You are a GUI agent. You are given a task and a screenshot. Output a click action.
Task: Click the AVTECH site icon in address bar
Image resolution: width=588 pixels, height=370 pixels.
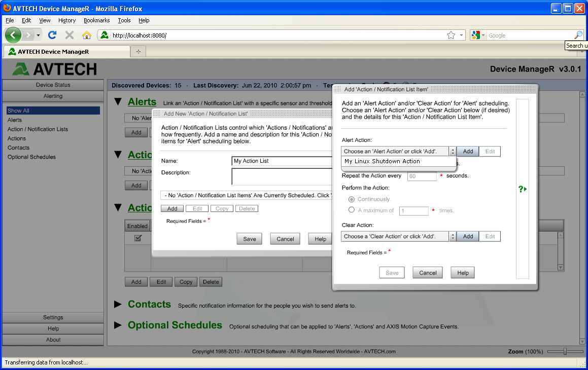point(105,35)
